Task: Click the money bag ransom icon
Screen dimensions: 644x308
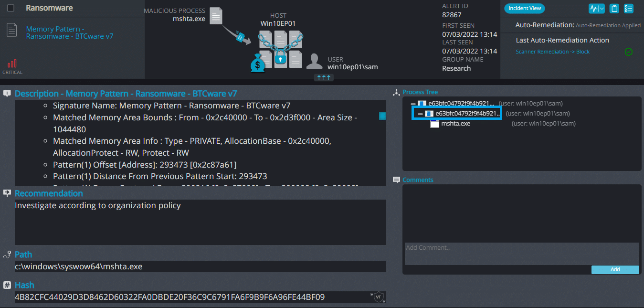Action: 257,64
